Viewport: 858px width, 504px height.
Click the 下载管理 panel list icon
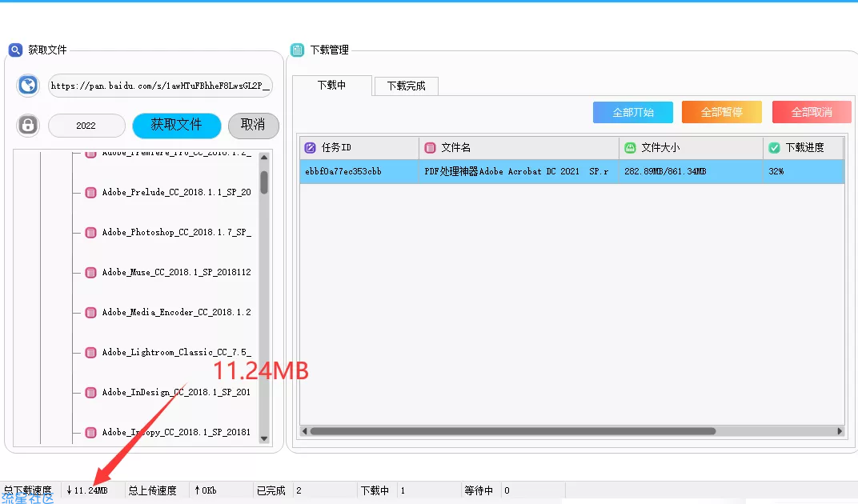(x=297, y=50)
